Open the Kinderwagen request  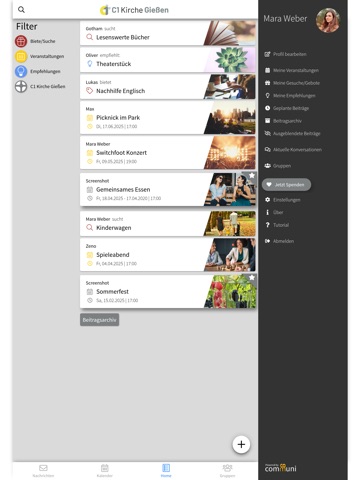pos(168,224)
